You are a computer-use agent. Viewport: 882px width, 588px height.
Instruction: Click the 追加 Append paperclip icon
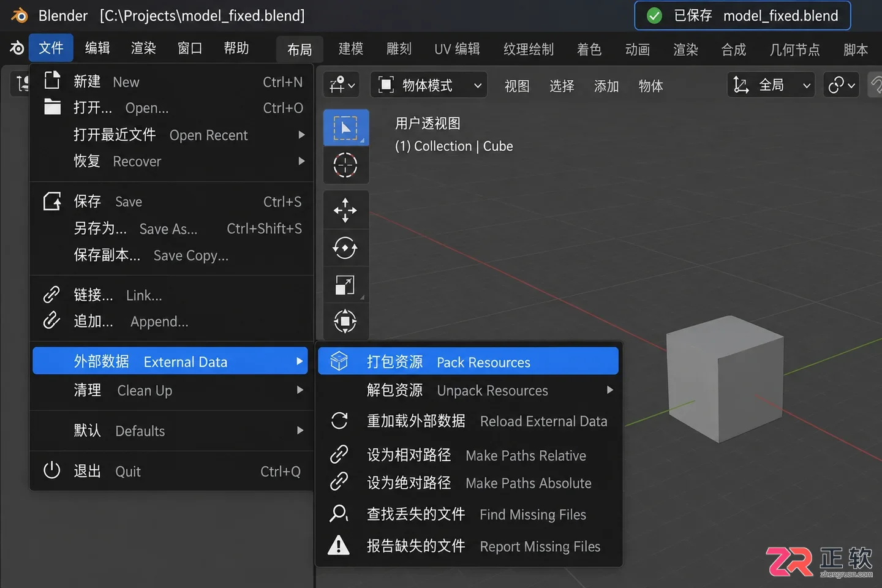(x=51, y=320)
